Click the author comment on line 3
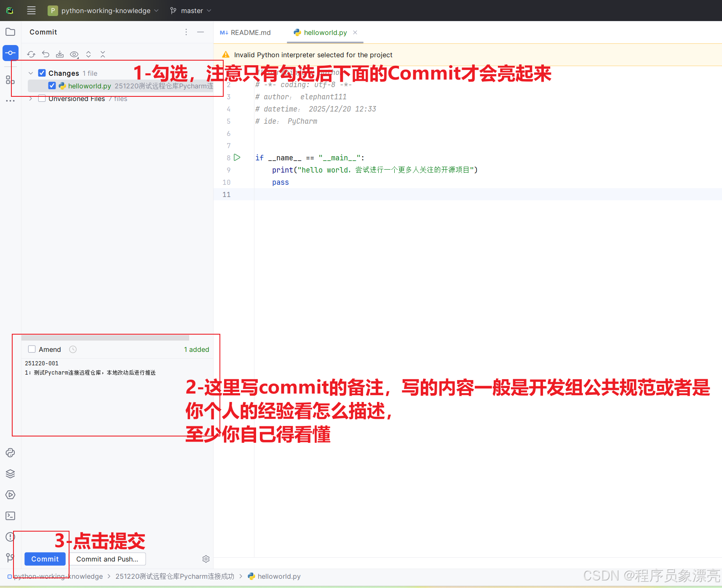Screen dimensions: 722x588 pos(301,97)
